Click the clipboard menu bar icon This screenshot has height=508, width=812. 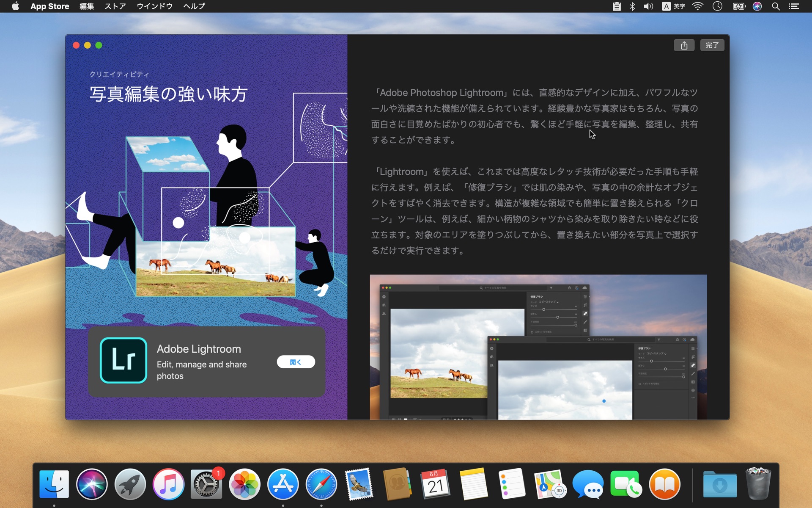coord(617,6)
